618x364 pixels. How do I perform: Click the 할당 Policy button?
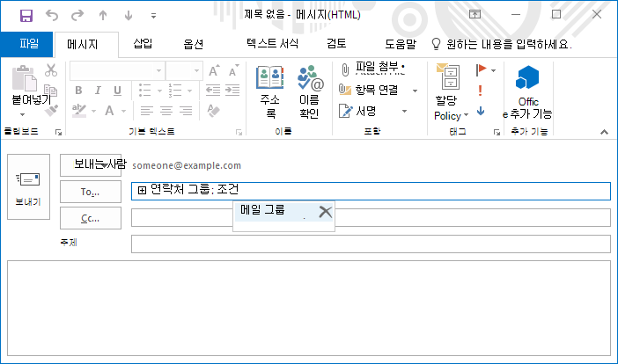click(450, 93)
